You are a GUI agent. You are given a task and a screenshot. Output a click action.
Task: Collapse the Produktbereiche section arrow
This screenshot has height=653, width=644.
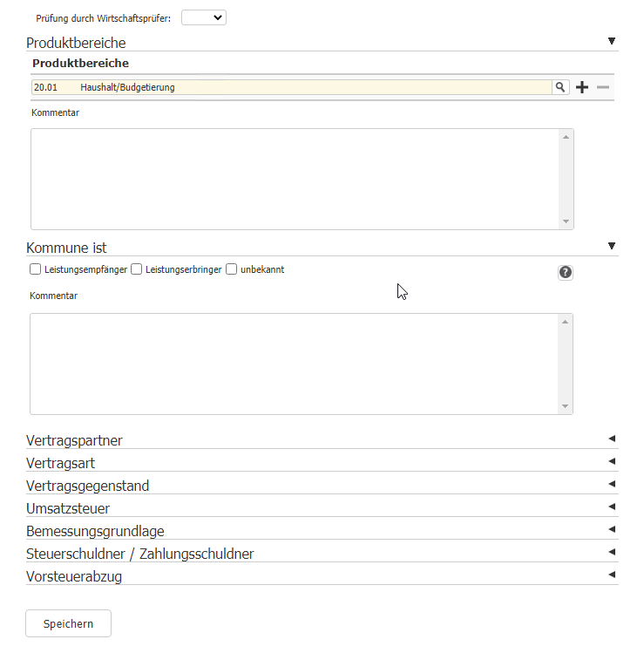point(612,41)
